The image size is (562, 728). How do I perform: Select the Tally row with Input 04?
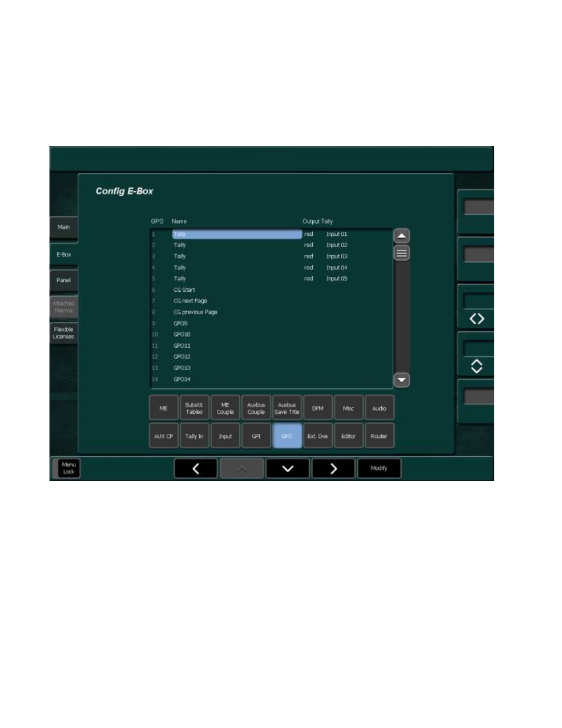click(272, 268)
